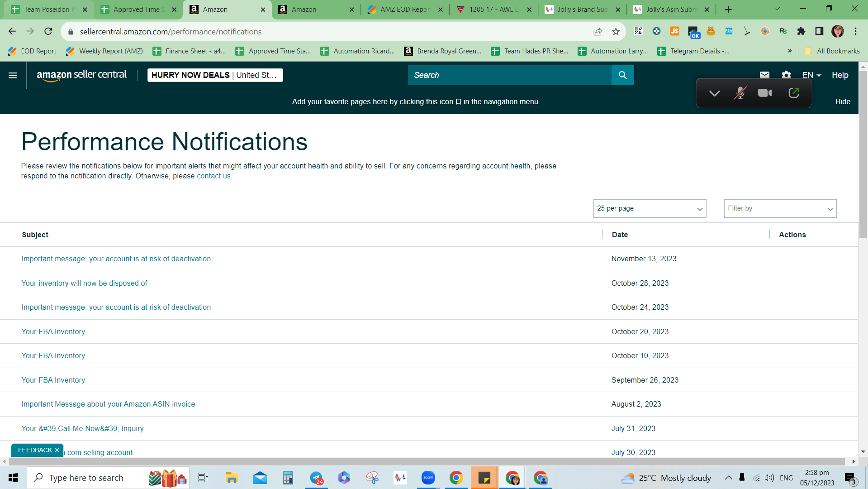868x489 pixels.
Task: Open the Amazon ASIN invoice message
Action: [x=109, y=404]
